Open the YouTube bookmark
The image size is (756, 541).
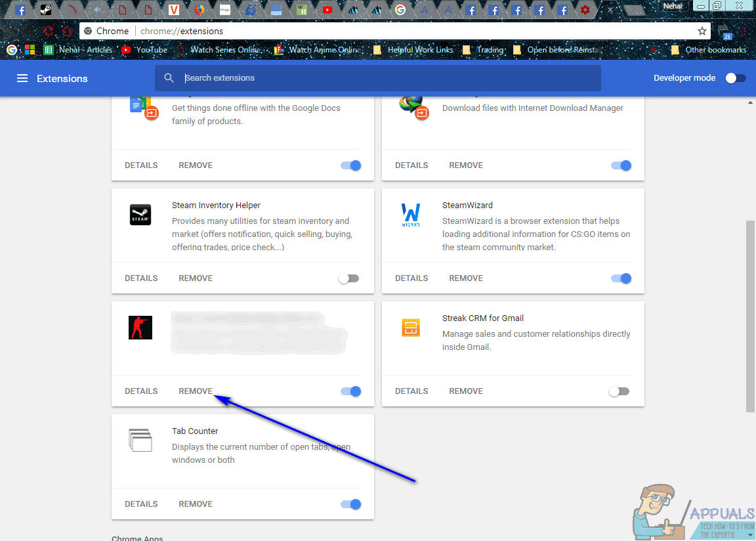[x=144, y=50]
